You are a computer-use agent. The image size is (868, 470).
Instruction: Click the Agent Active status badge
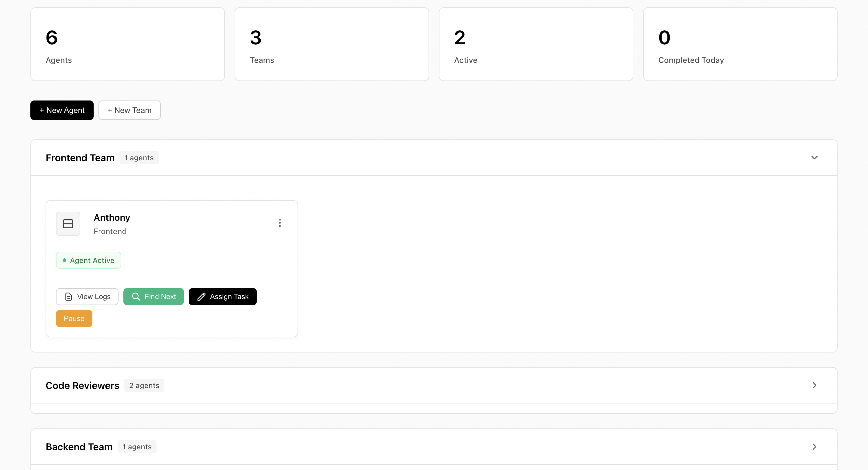(89, 260)
